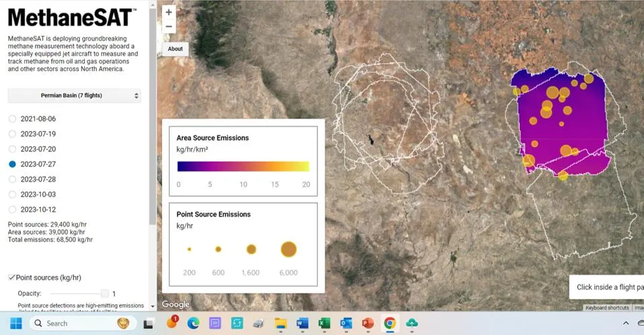Click the Chrome icon in the taskbar
Image resolution: width=644 pixels, height=335 pixels.
(389, 323)
